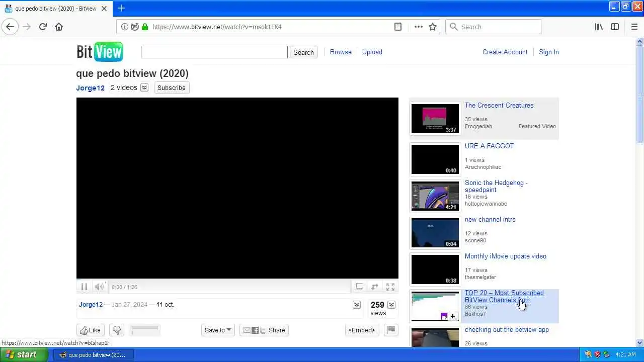Go to the browser home page icon
Screen dimensions: 644x362
click(59, 27)
